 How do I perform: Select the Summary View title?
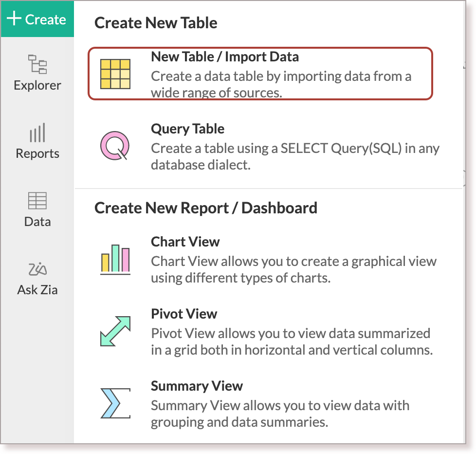coord(197,386)
